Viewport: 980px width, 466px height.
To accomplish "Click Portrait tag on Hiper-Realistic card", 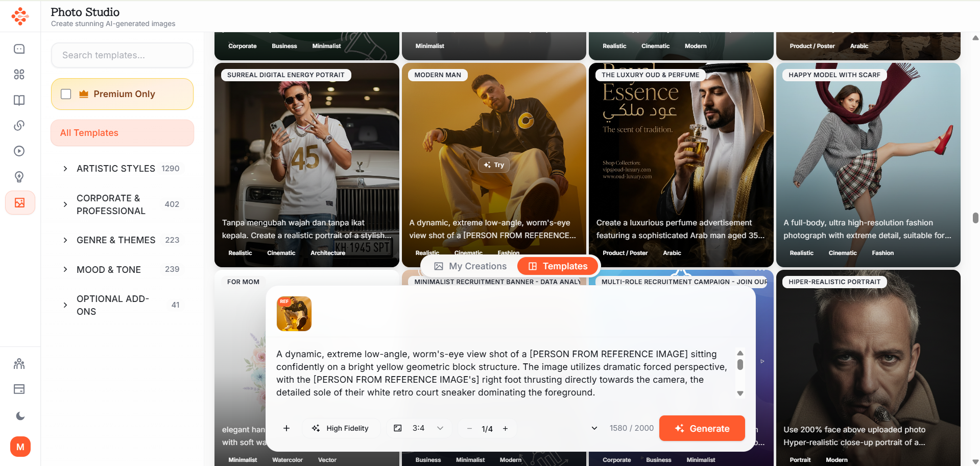I will click(x=800, y=460).
